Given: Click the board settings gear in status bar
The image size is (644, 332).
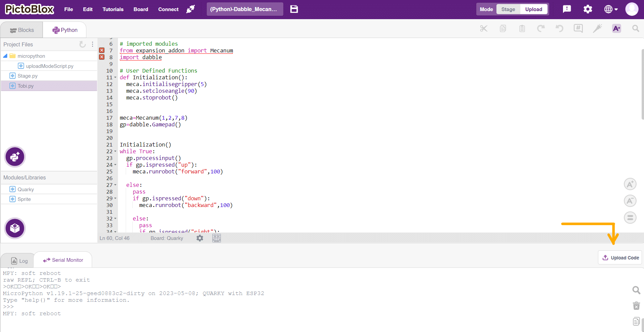Looking at the screenshot, I should [200, 238].
